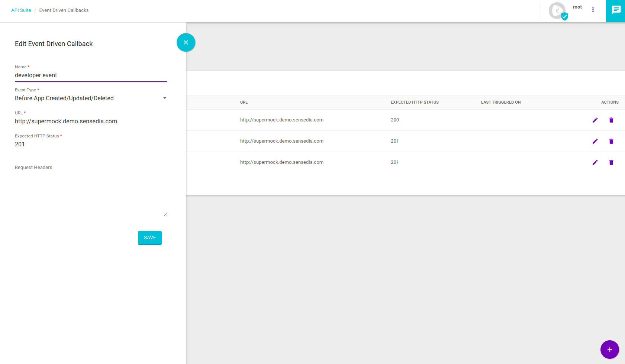Screen dimensions: 625x364
Task: Click the Expected HTTP Status column header
Action: (x=415, y=103)
